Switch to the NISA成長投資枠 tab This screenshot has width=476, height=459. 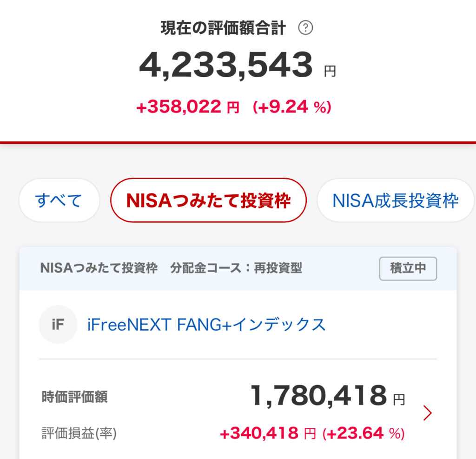point(395,200)
